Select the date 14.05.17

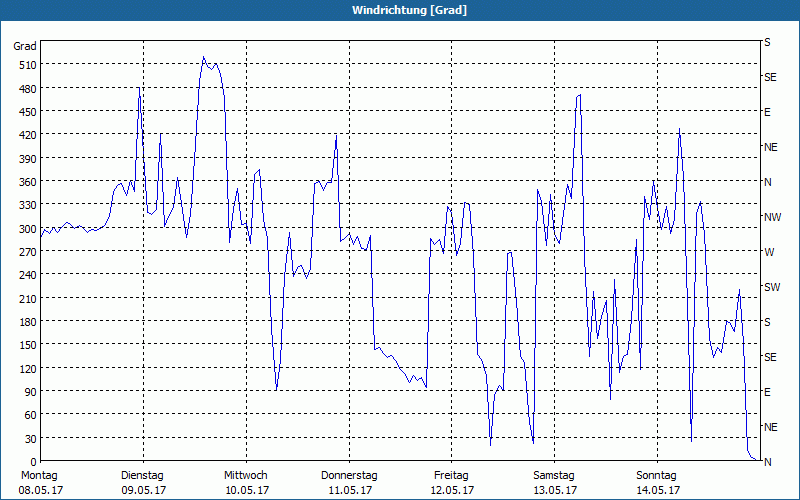point(658,490)
